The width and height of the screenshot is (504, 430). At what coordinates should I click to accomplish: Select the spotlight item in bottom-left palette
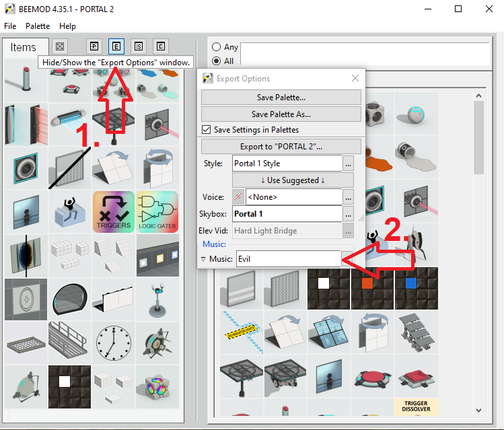26,386
